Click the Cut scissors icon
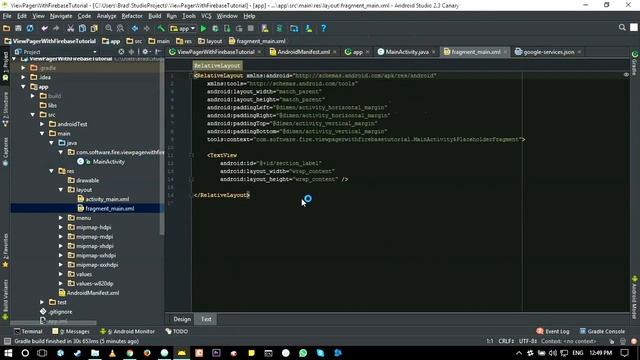Image resolution: width=640 pixels, height=360 pixels. pyautogui.click(x=71, y=28)
